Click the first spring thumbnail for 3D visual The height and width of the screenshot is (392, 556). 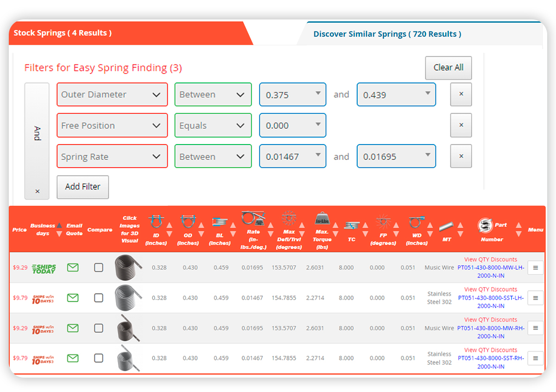click(x=128, y=267)
